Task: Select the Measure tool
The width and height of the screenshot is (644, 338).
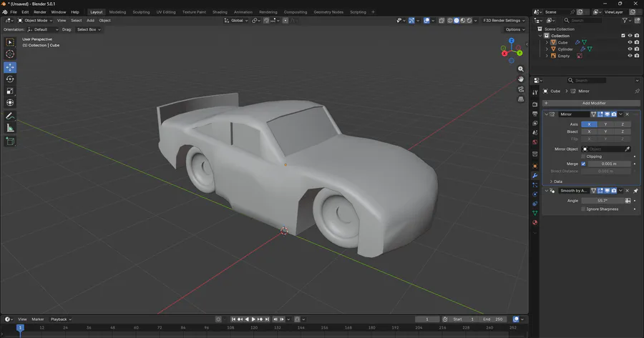Action: pos(10,129)
